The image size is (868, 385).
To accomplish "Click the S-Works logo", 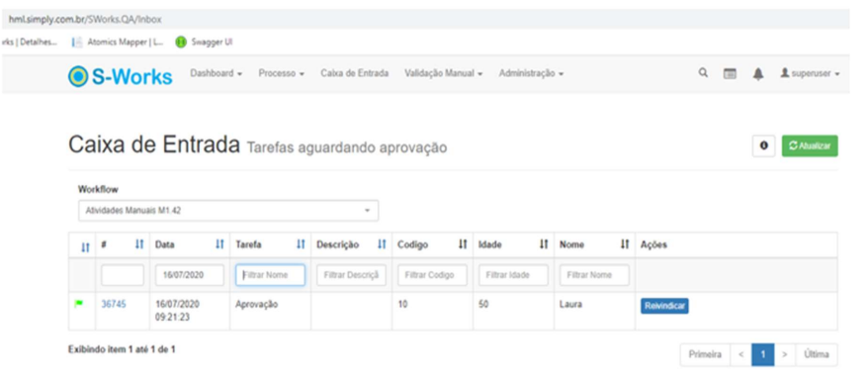I will pyautogui.click(x=121, y=76).
